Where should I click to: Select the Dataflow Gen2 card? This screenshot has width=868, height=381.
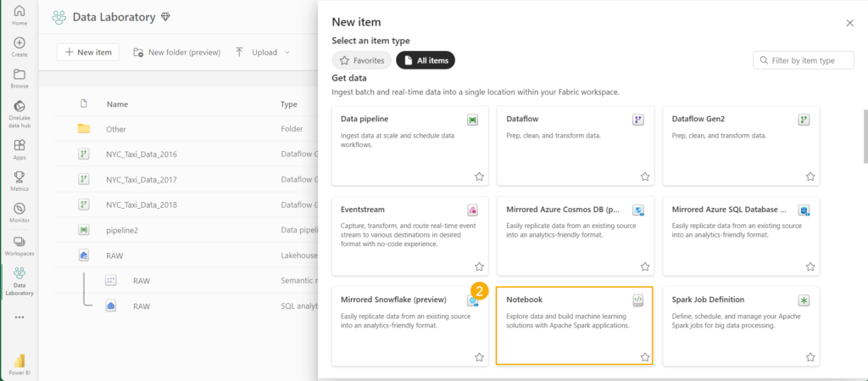740,144
